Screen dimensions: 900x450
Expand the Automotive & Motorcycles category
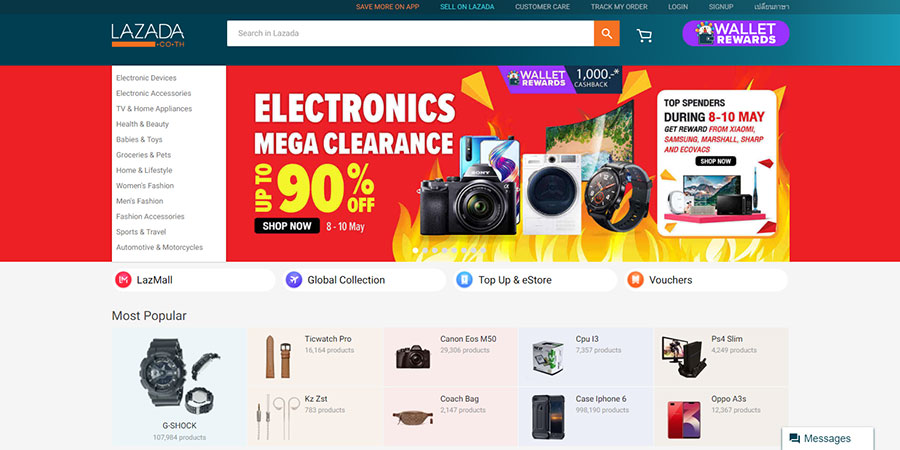coord(160,247)
